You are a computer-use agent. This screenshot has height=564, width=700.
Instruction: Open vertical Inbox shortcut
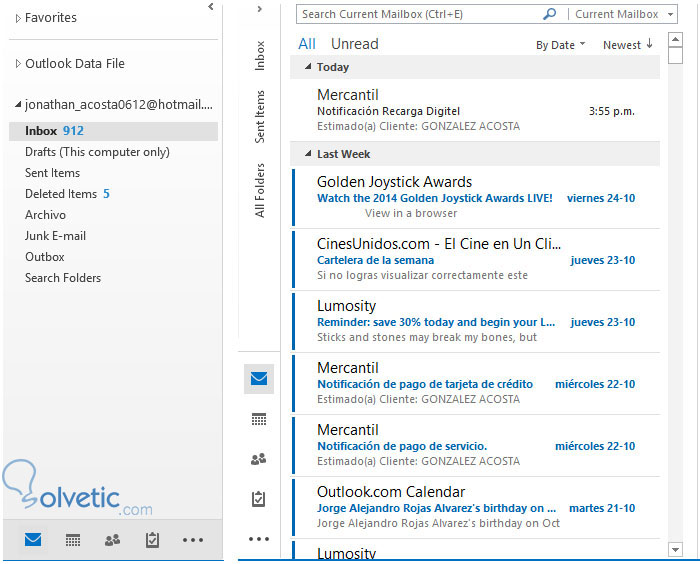(x=260, y=56)
